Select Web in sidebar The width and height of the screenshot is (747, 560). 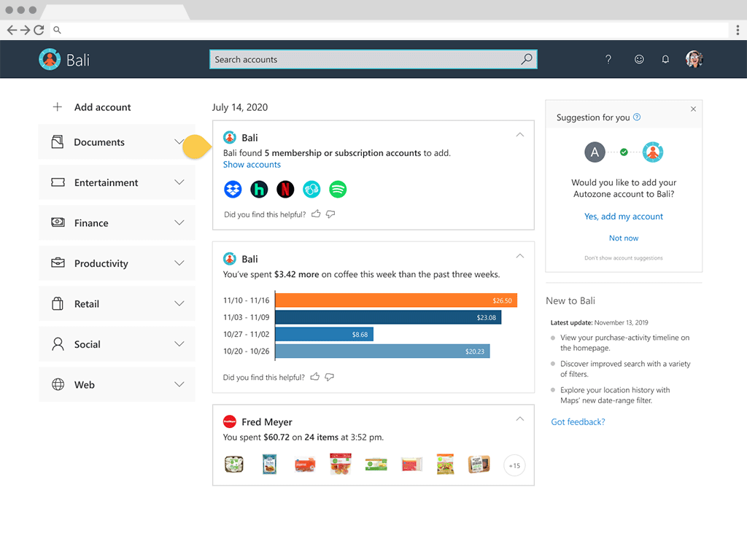coord(117,385)
